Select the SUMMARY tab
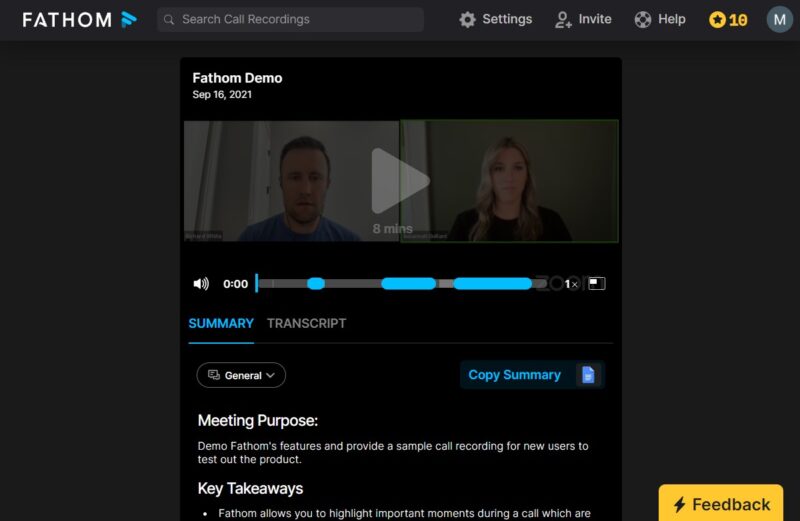The image size is (800, 521). coord(221,324)
